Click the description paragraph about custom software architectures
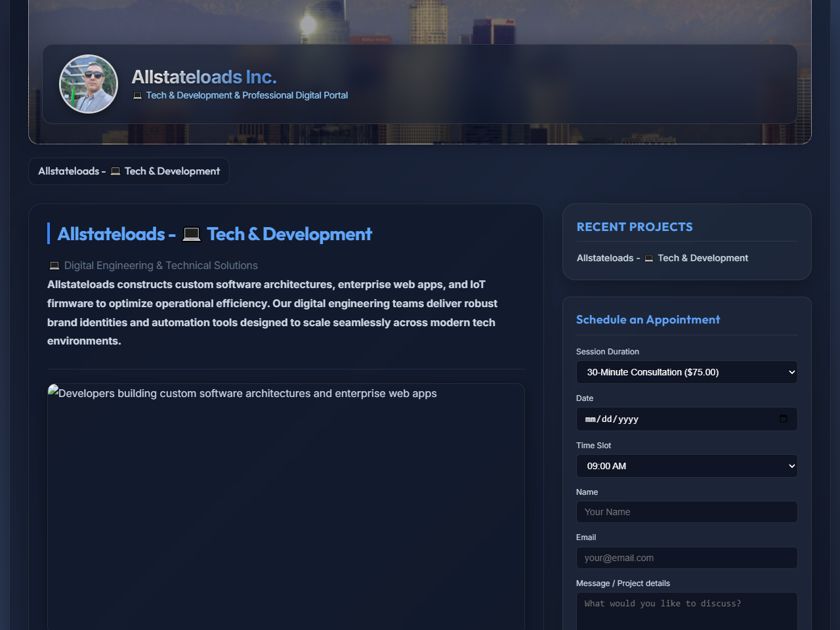Viewport: 840px width, 630px height. 272,313
